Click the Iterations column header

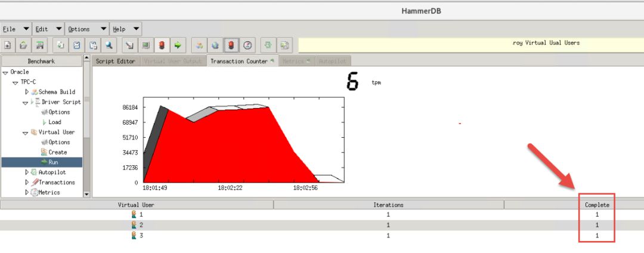(x=389, y=205)
